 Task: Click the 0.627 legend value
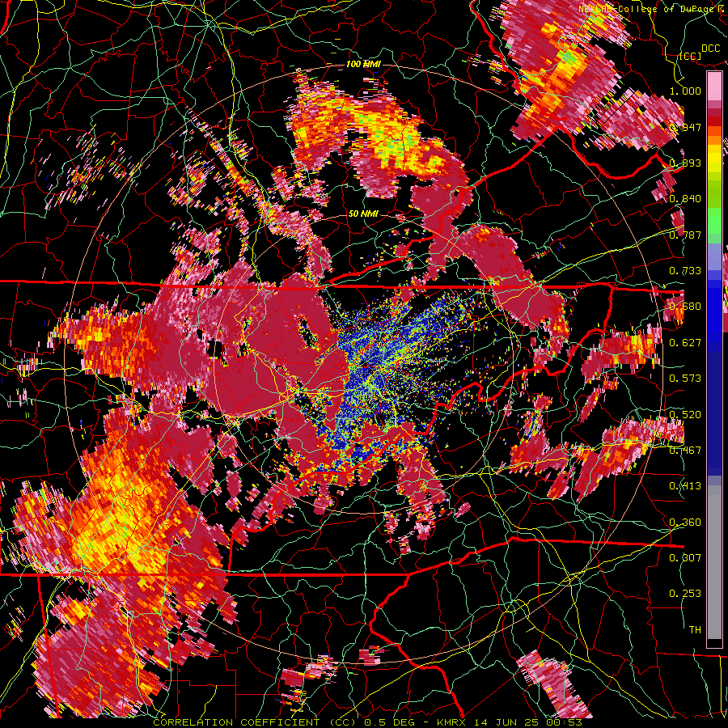point(685,343)
